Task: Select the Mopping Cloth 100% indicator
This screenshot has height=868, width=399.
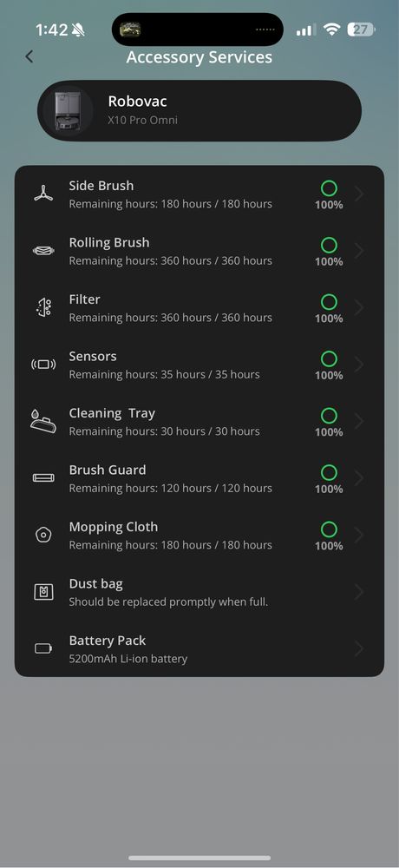Action: click(329, 536)
